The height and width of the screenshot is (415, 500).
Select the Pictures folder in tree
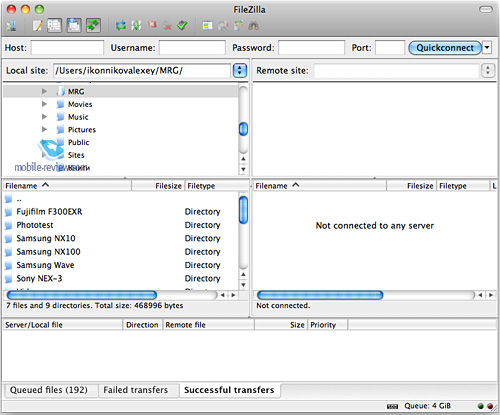(82, 130)
